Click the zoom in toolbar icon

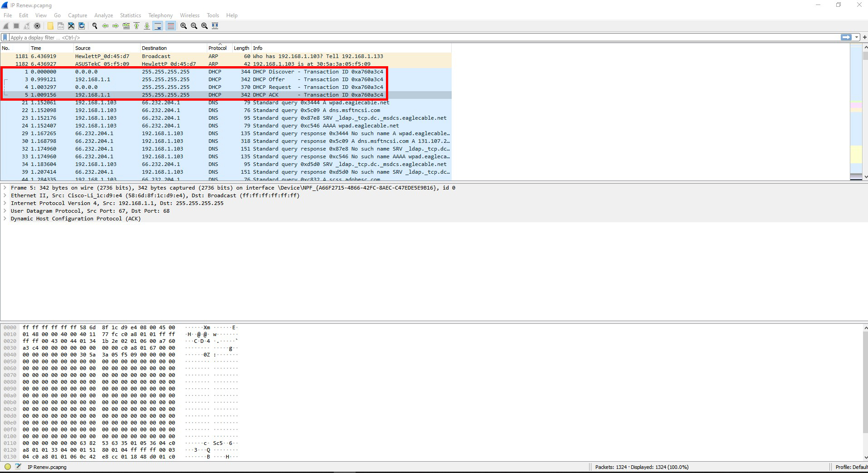[x=184, y=26]
